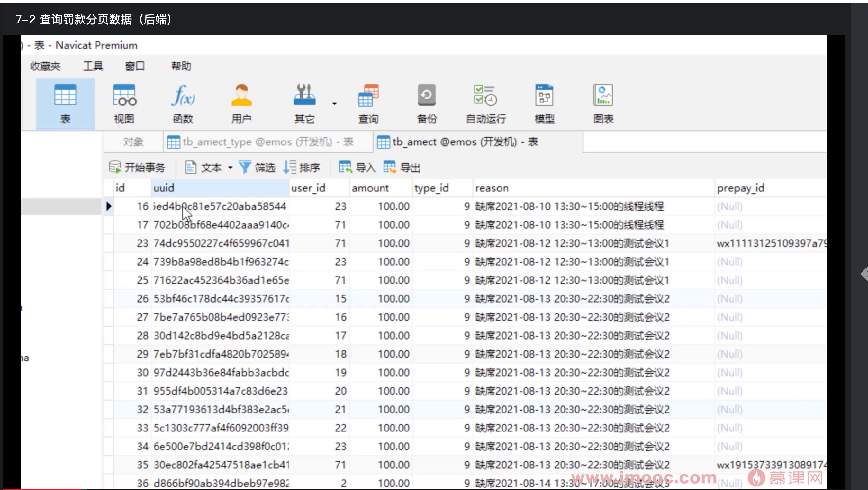Click the 图表 (Charts) icon

point(603,103)
